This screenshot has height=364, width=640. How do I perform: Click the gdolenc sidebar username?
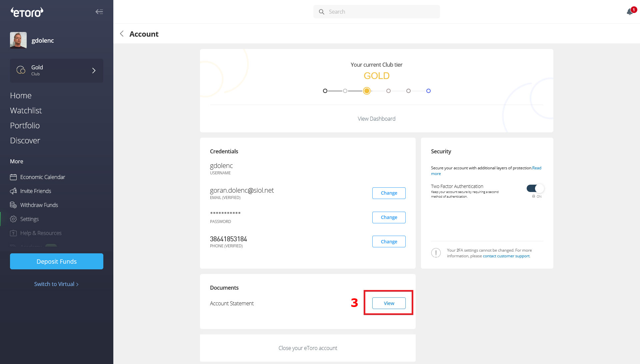tap(43, 40)
